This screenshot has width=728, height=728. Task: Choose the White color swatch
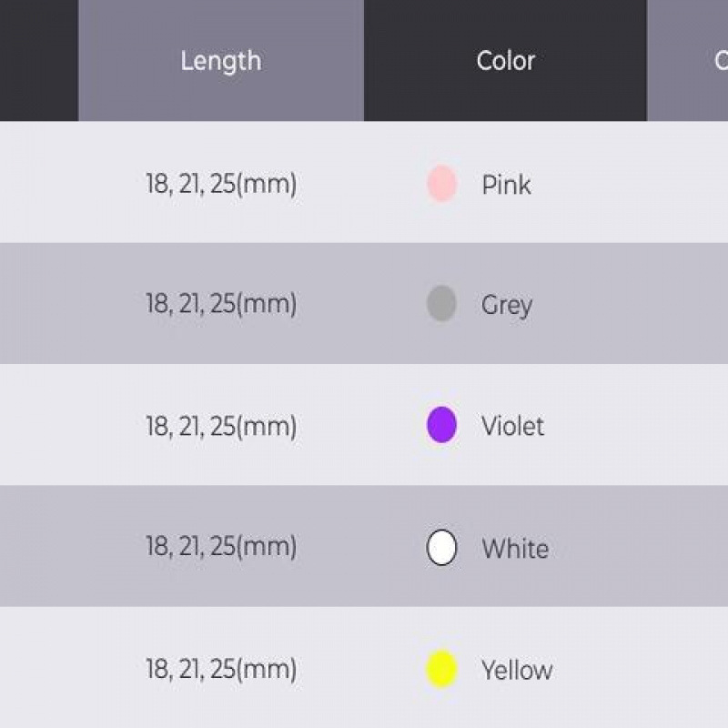click(x=441, y=548)
